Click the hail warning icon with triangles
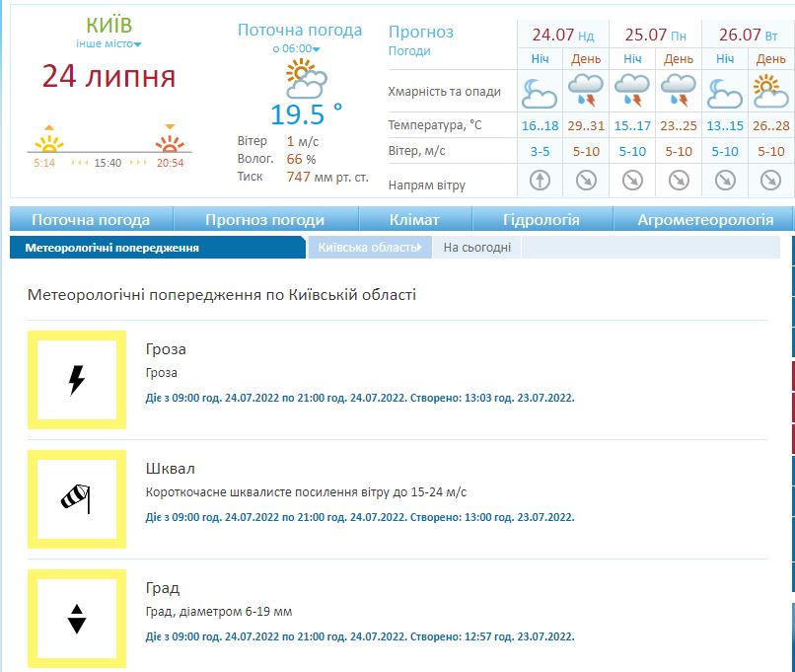This screenshot has width=795, height=672. pos(77,618)
